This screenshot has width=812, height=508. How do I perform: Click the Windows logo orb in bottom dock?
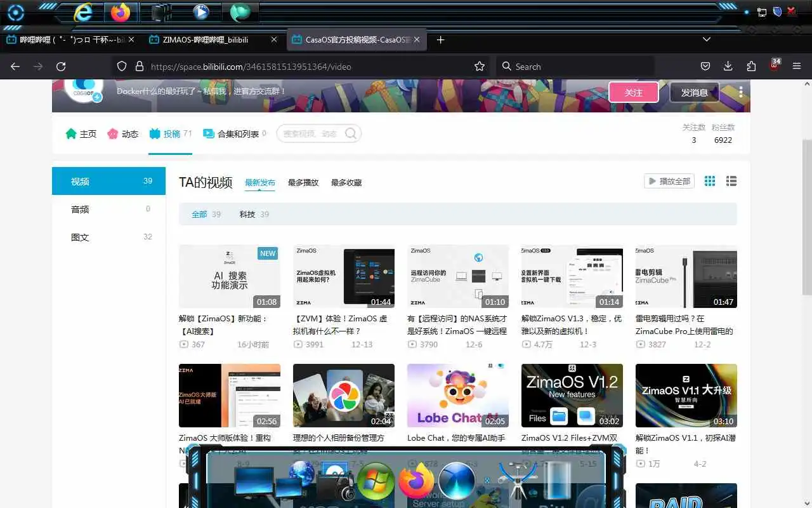tap(376, 481)
